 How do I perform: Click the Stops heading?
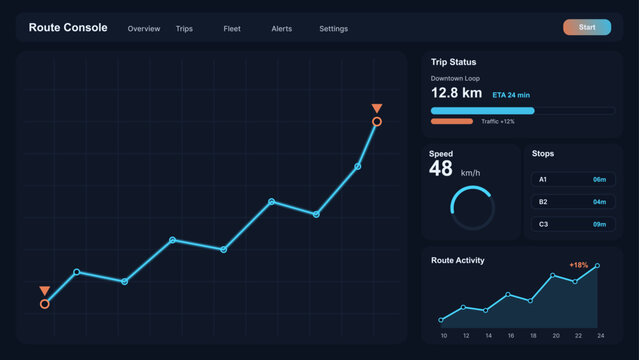543,154
